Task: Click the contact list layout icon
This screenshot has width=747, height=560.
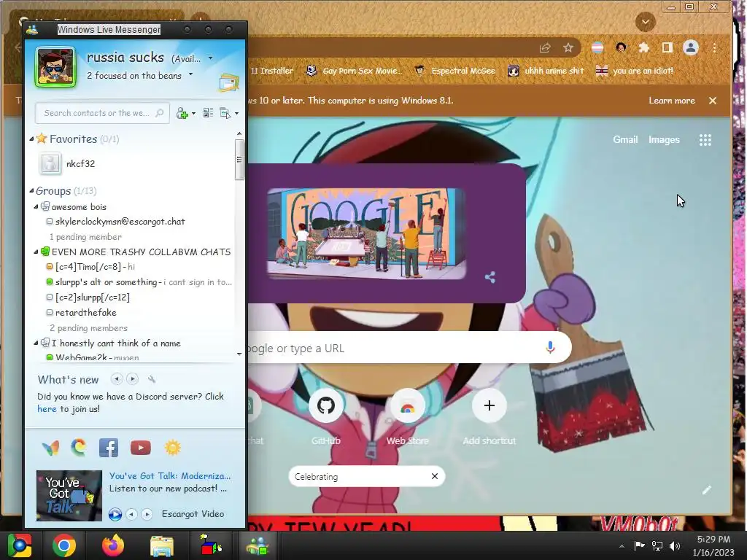Action: [x=208, y=113]
